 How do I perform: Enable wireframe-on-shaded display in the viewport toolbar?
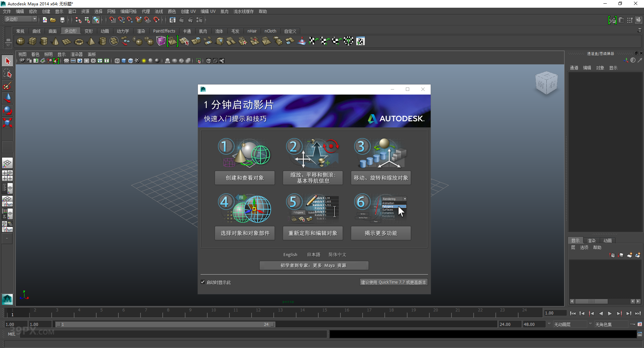coord(130,61)
